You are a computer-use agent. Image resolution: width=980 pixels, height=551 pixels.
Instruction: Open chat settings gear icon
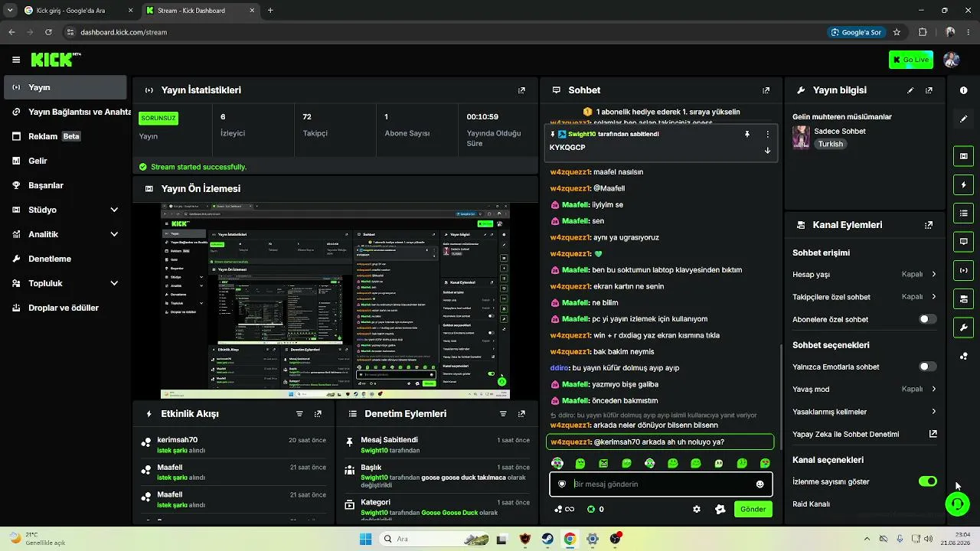(x=697, y=509)
